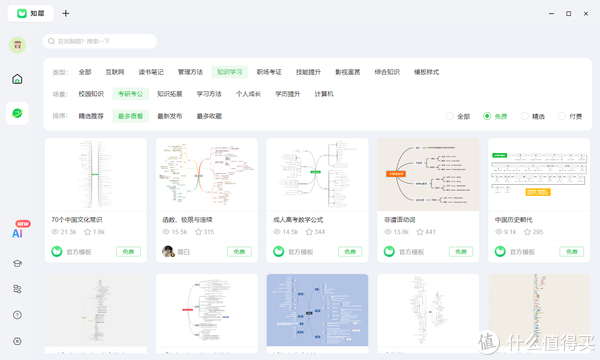This screenshot has height=360, width=600.
Task: Click the graduation cap icon in sidebar
Action: click(x=17, y=263)
